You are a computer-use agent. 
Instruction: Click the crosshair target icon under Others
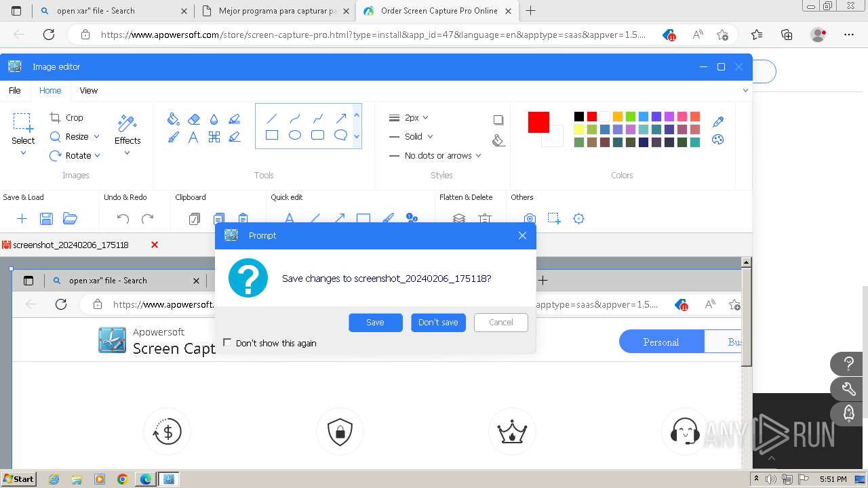[x=578, y=218]
